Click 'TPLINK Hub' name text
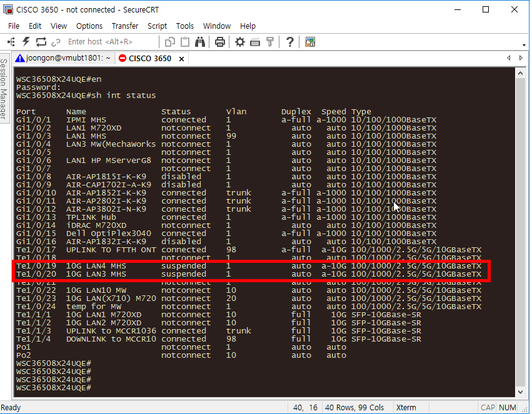The width and height of the screenshot is (532, 414). point(91,217)
